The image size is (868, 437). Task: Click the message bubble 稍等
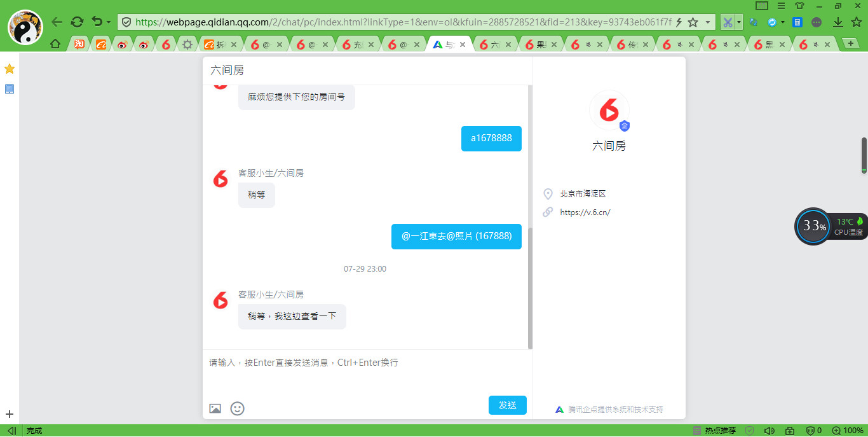[x=257, y=195]
